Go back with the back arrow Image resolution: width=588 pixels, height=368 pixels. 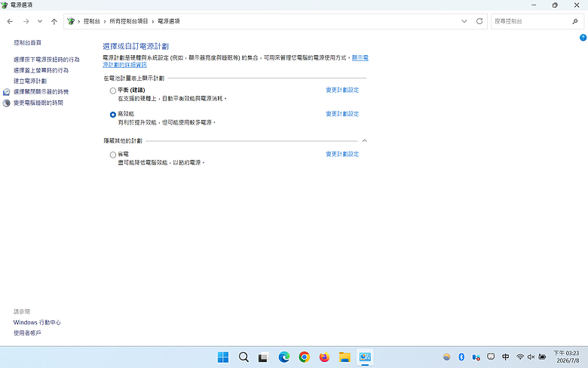[10, 21]
